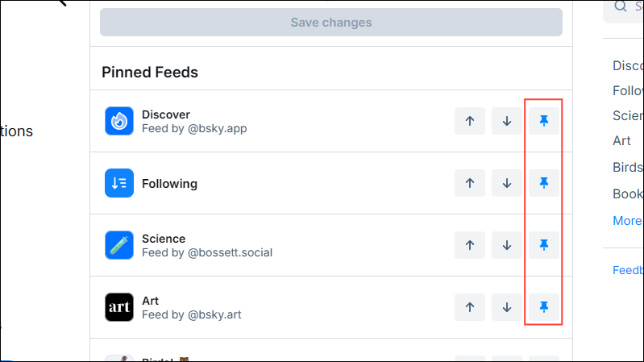Move Discover feed up
Image resolution: width=644 pixels, height=362 pixels.
[x=470, y=121]
